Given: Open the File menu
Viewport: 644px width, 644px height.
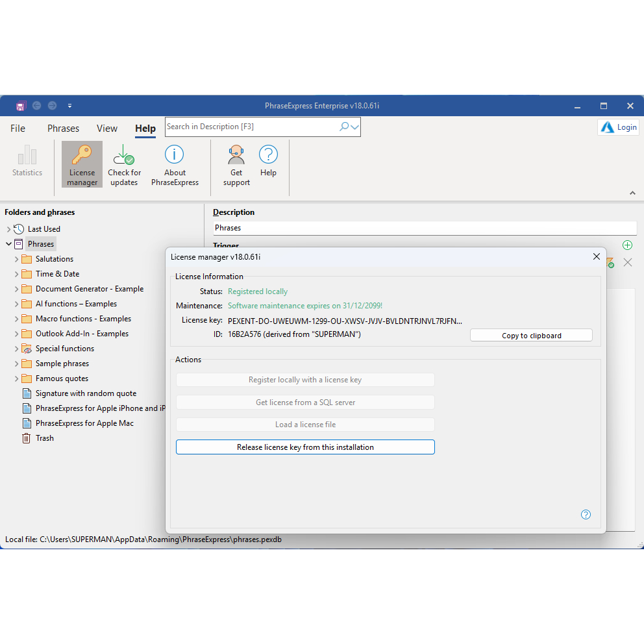Looking at the screenshot, I should tap(18, 129).
